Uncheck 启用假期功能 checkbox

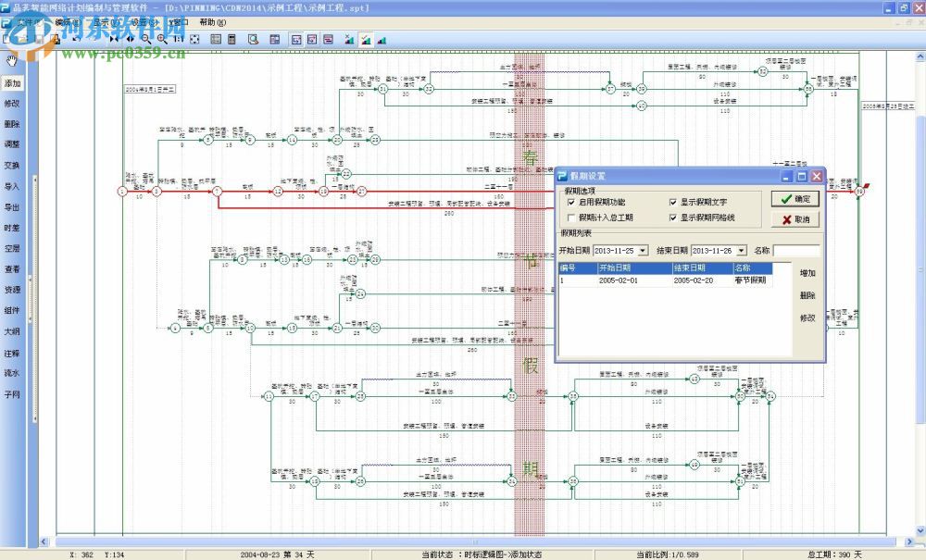coord(570,202)
